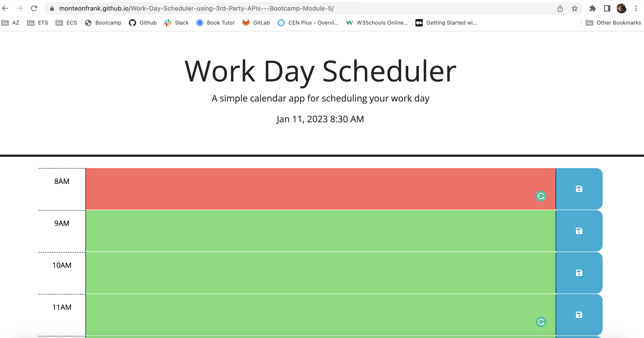Viewport: 644px width, 338px height.
Task: Save the 11AM time block entry
Action: pos(579,315)
